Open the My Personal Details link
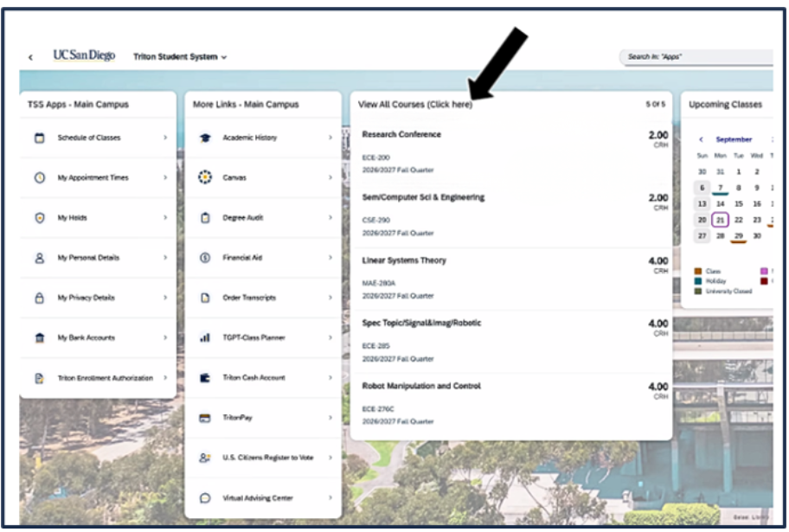Image resolution: width=789 pixels, height=532 pixels. coord(98,258)
